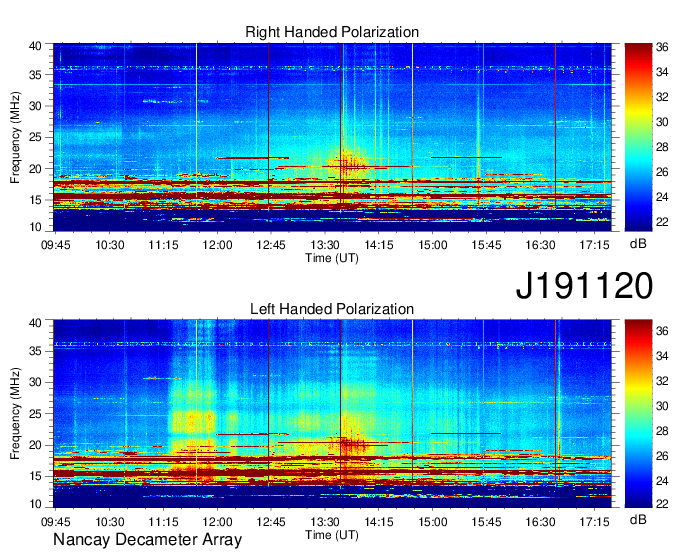Click the 17:15 time tick in Left Handed plot
Image resolution: width=680 pixels, height=552 pixels.
(595, 522)
